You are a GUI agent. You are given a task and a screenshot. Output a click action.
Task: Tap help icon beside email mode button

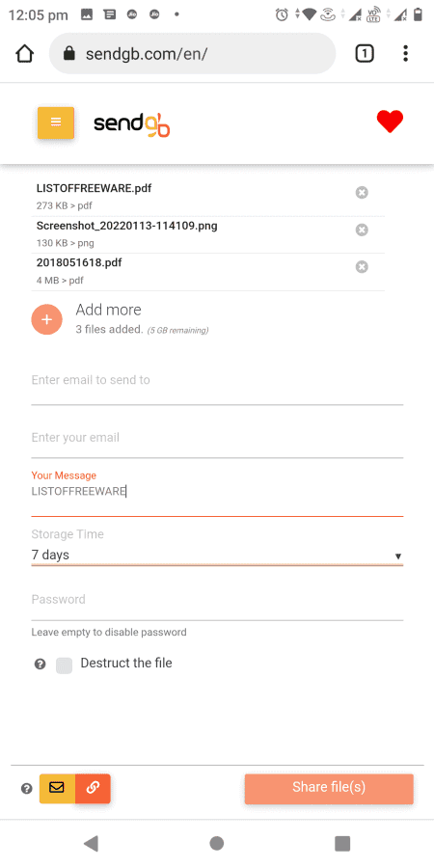click(27, 789)
